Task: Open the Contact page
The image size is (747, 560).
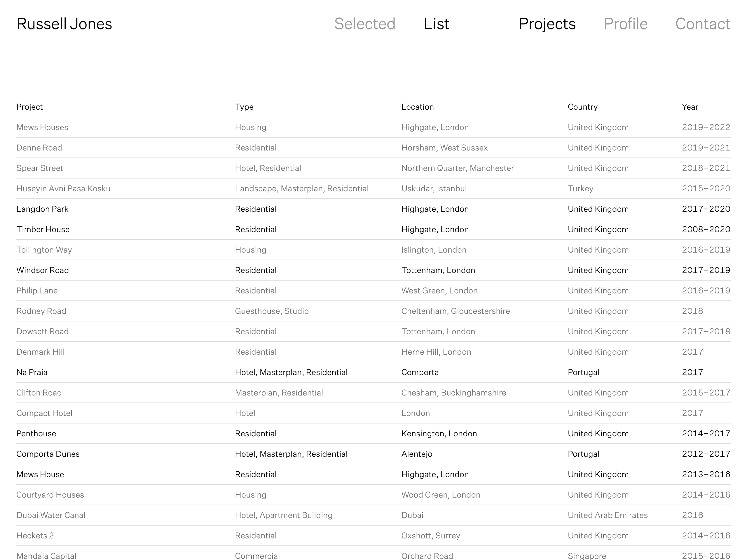Action: 703,24
